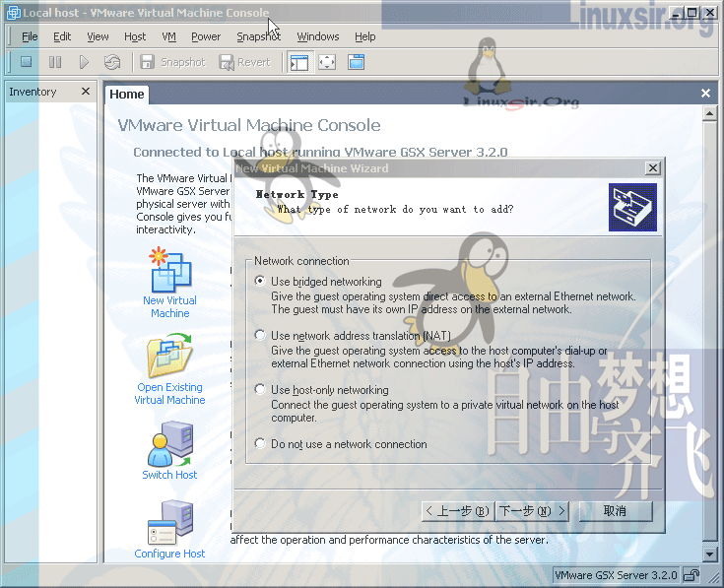
Task: Click the full screen toolbar icon
Action: pyautogui.click(x=327, y=62)
